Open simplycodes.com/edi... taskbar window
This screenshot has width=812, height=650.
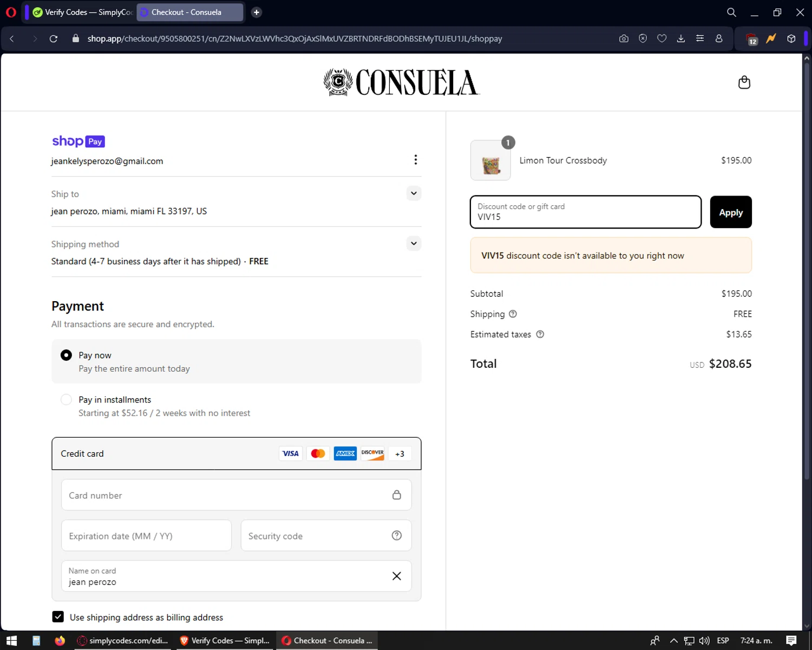pyautogui.click(x=122, y=641)
